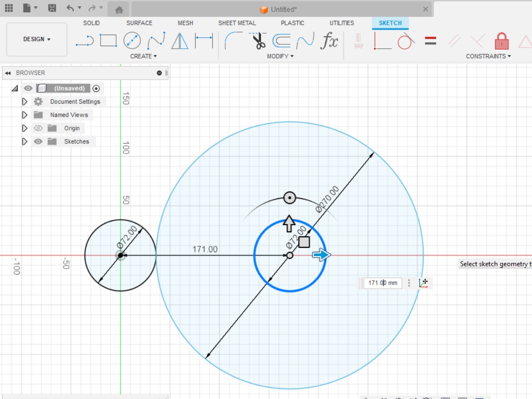Select the SHEET METAL tab
Screen dimensions: 532x399
[237, 23]
